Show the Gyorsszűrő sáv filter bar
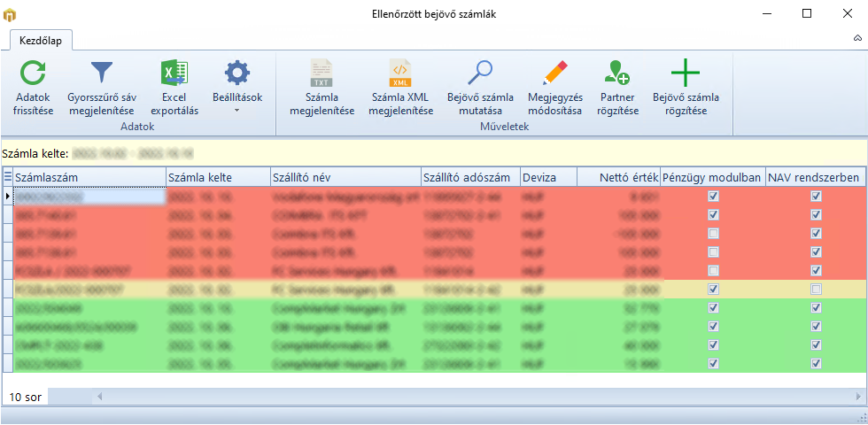The height and width of the screenshot is (425, 868). click(100, 73)
